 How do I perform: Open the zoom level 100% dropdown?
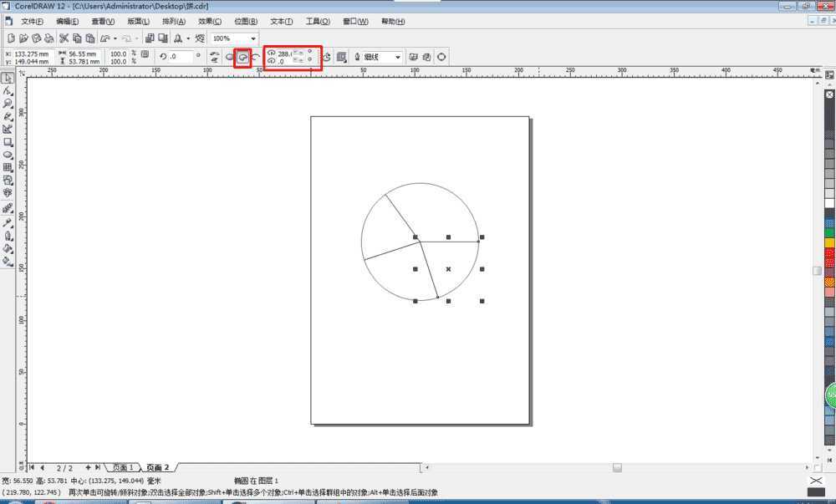252,38
